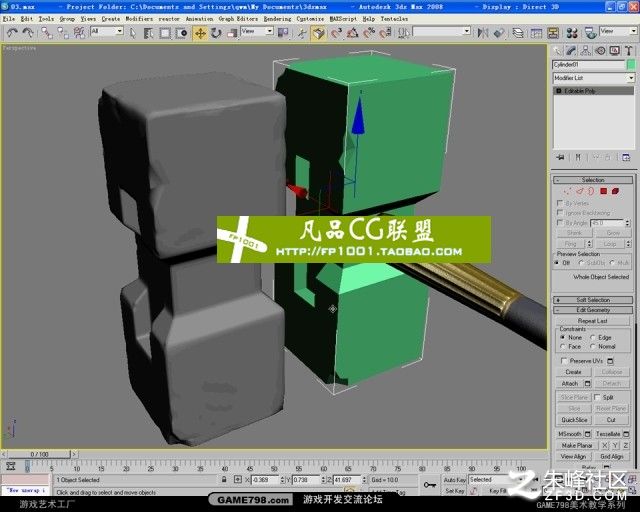Open Select by Name dialog icon
Viewport: 640px width, 512px height.
148,33
